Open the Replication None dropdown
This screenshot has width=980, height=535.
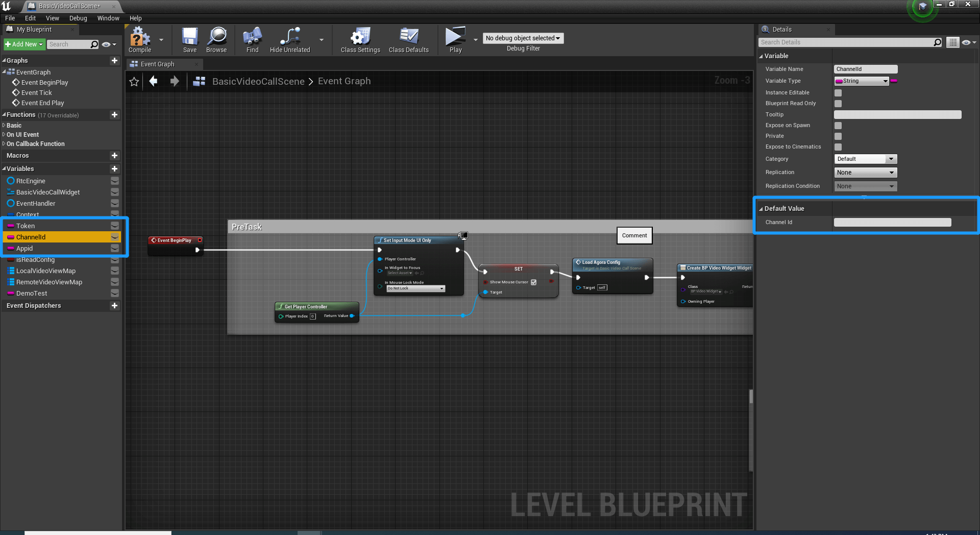pyautogui.click(x=865, y=173)
